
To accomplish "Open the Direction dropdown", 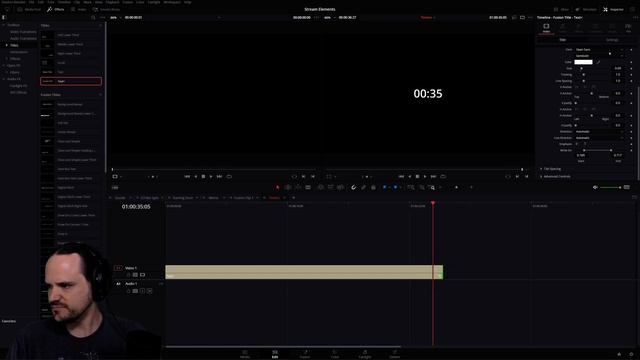I will [599, 131].
